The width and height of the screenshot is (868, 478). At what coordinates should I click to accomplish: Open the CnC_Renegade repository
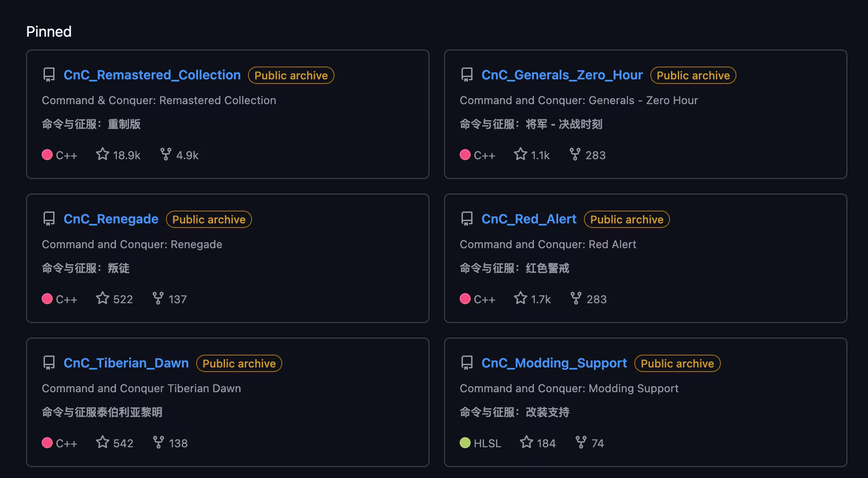111,219
